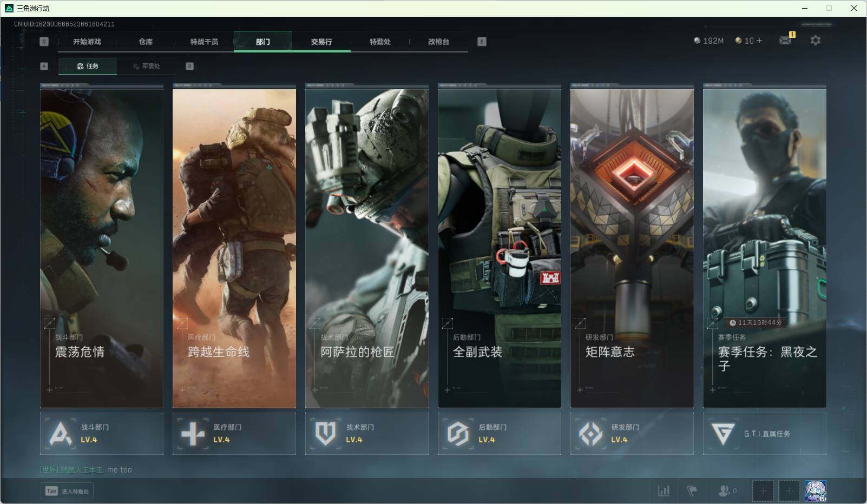
Task: Select the D key hint icon
Action: (x=189, y=66)
